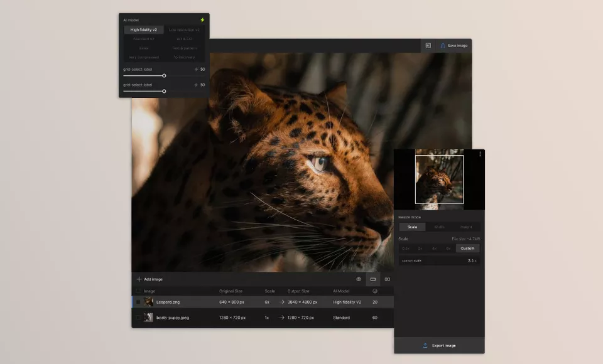The width and height of the screenshot is (603, 364).
Task: Select the Lines model
Action: (x=143, y=48)
